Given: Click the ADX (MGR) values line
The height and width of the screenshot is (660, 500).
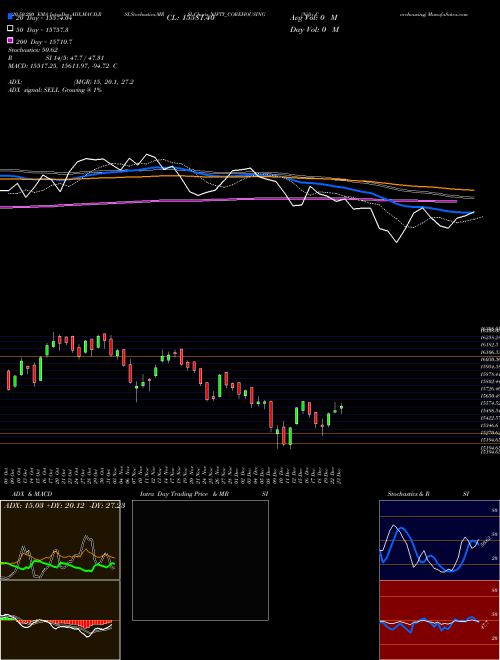Looking at the screenshot, I should click(71, 82).
